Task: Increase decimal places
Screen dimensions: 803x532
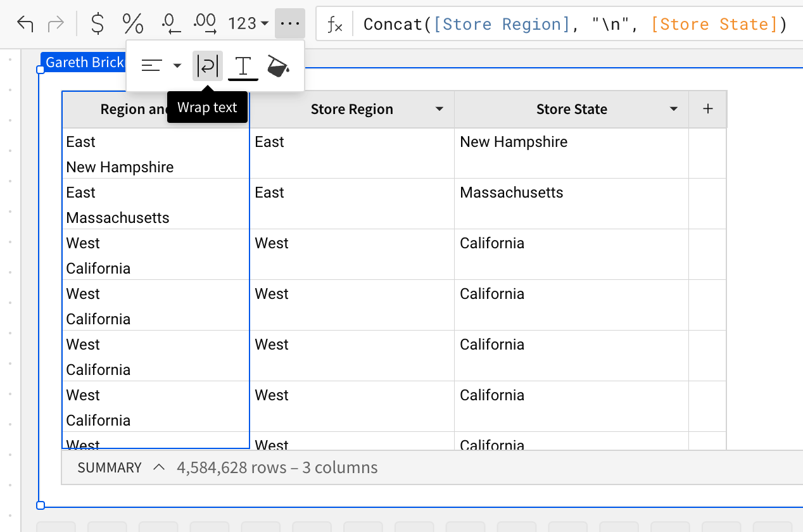Action: pos(205,24)
